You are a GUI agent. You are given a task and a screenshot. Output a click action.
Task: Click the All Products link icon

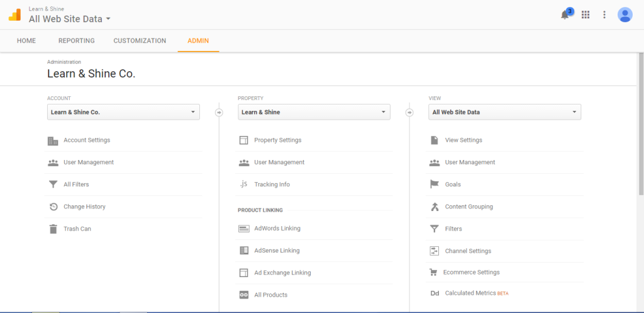pos(244,295)
